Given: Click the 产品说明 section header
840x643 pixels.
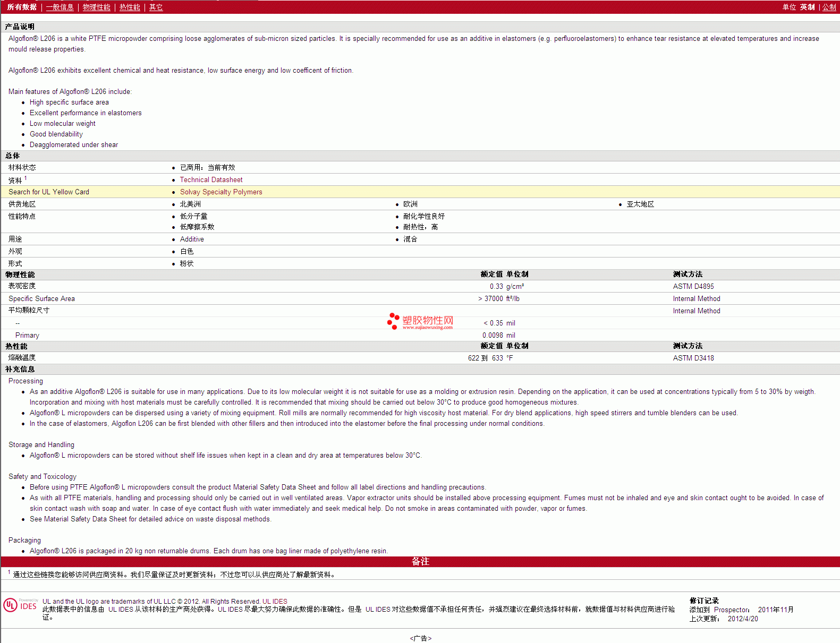Looking at the screenshot, I should [x=20, y=27].
